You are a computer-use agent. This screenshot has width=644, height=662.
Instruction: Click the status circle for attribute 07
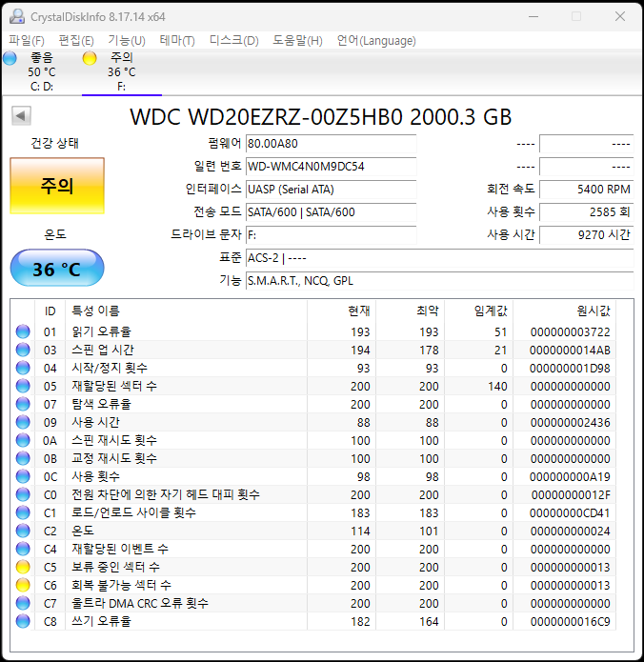[23, 404]
